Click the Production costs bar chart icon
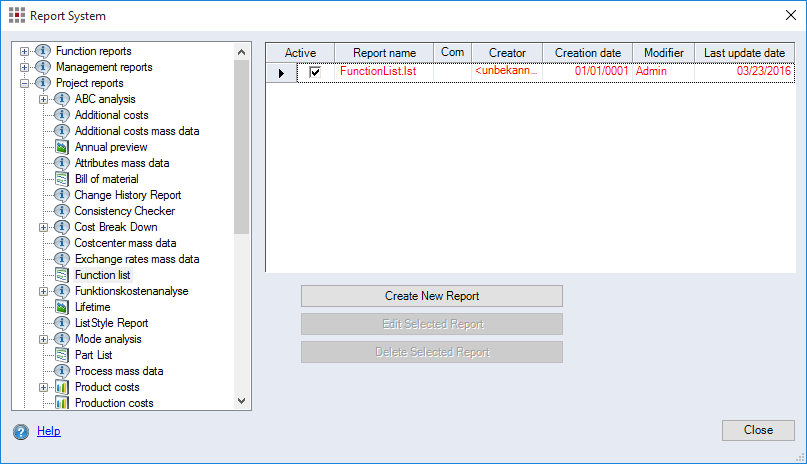 point(62,403)
